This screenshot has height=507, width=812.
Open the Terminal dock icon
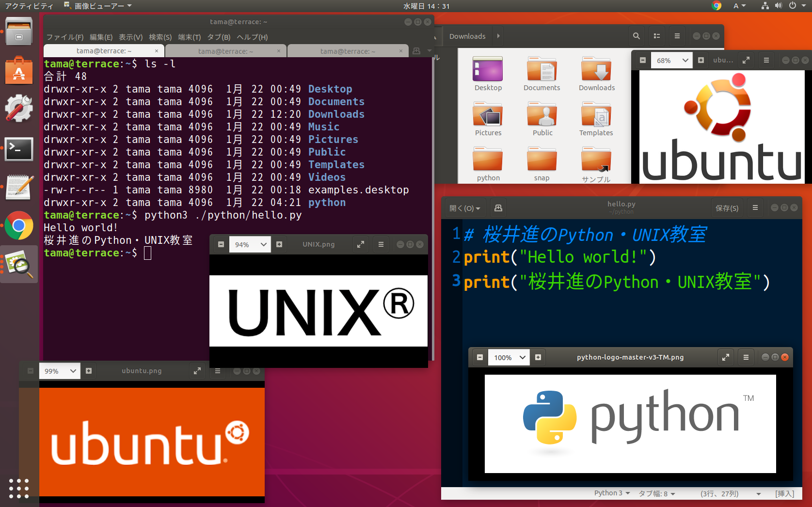[19, 149]
